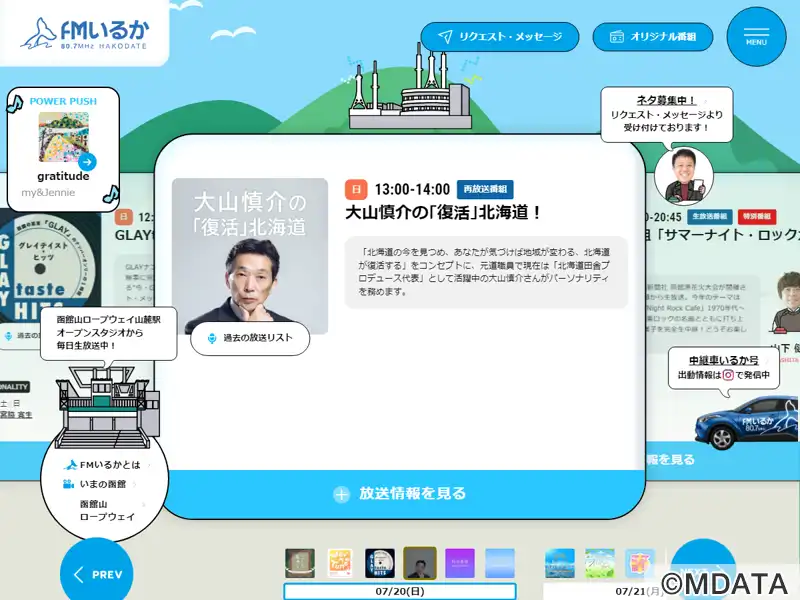Select the GLAY taste HITS timeline thumbnail
Image resolution: width=800 pixels, height=600 pixels.
click(380, 563)
